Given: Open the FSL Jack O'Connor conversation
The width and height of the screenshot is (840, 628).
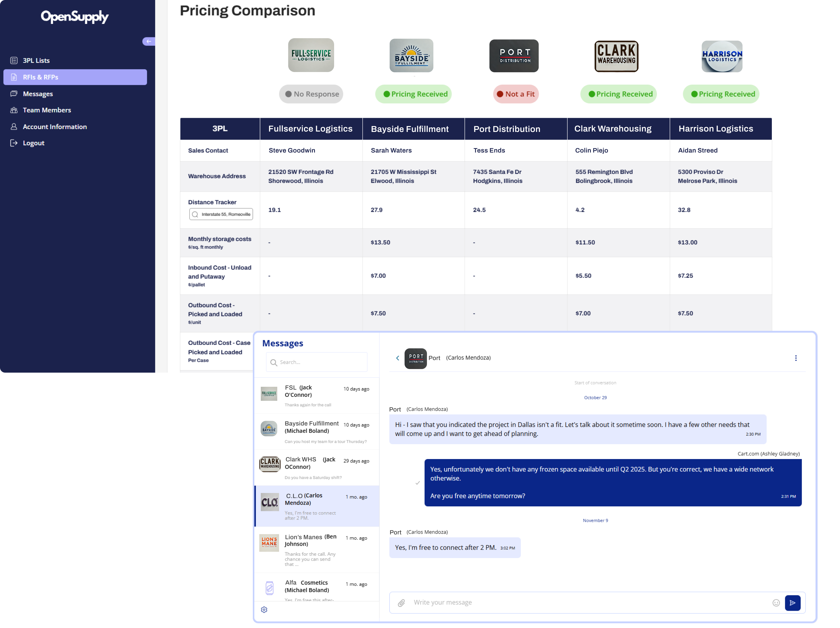Looking at the screenshot, I should 317,396.
